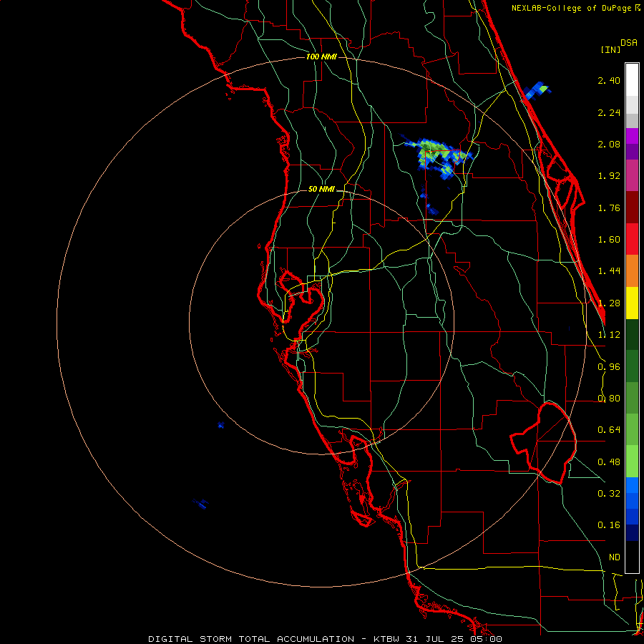Select the black ND swatch in legend
This screenshot has height=644, width=644.
click(632, 557)
